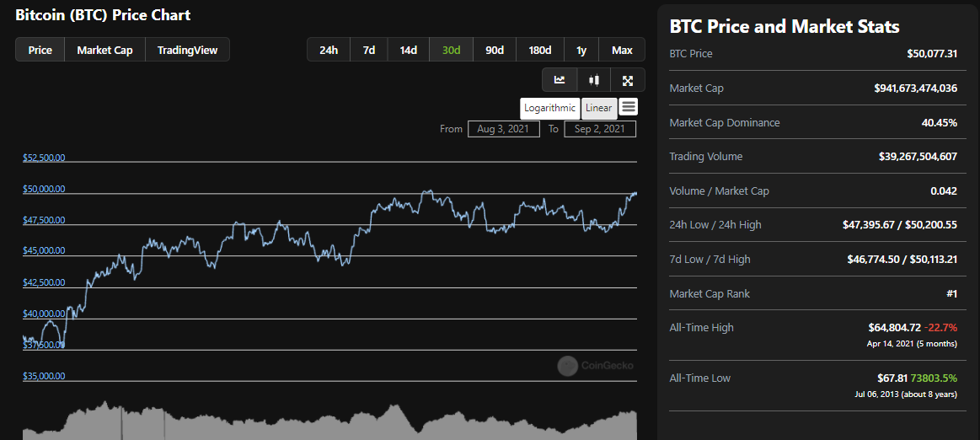
Task: Set chart range to 7d
Action: pos(369,50)
